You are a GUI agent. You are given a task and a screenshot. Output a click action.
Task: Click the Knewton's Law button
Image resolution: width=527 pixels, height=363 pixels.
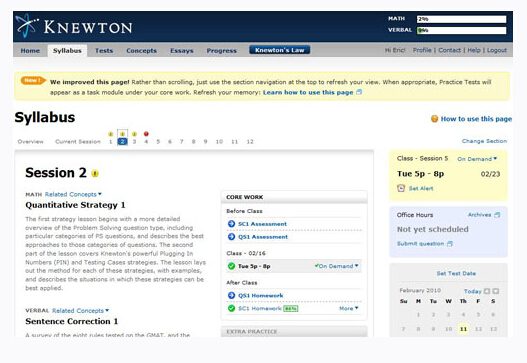click(280, 50)
